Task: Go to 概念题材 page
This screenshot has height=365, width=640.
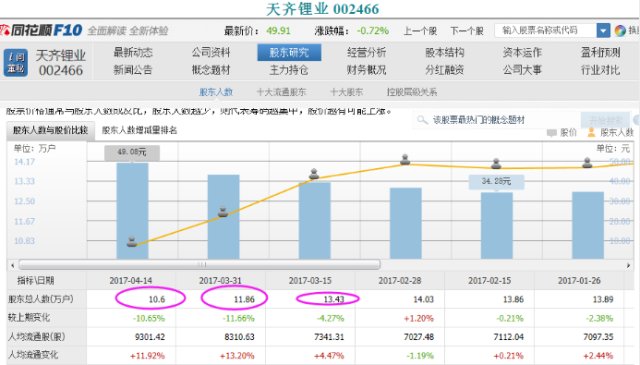Action: pos(211,70)
